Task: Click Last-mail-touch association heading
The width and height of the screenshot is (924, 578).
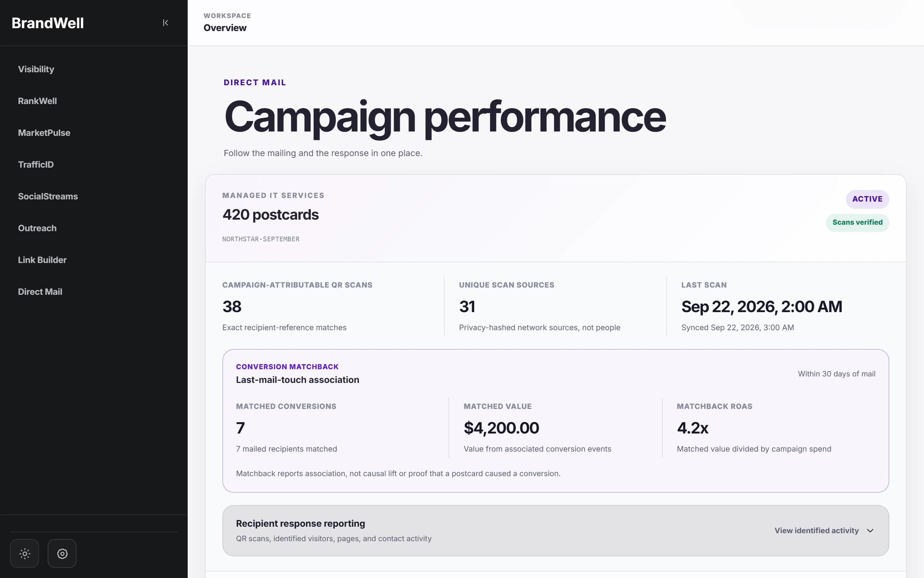Action: tap(297, 380)
